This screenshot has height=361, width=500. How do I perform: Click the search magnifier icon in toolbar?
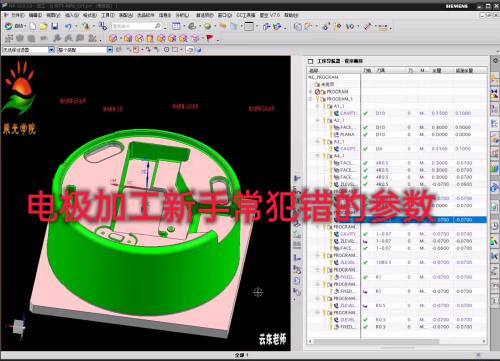pos(158,26)
